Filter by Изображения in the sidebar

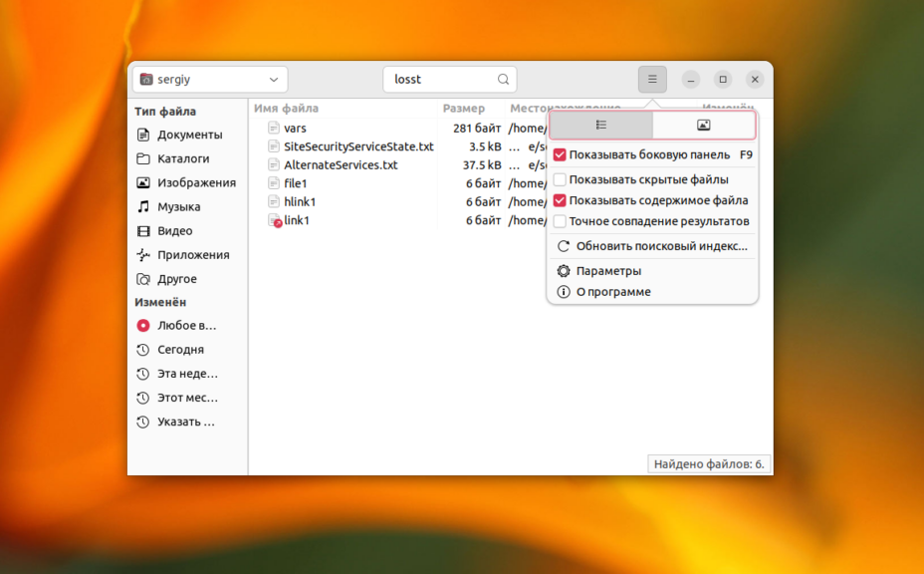pos(196,182)
